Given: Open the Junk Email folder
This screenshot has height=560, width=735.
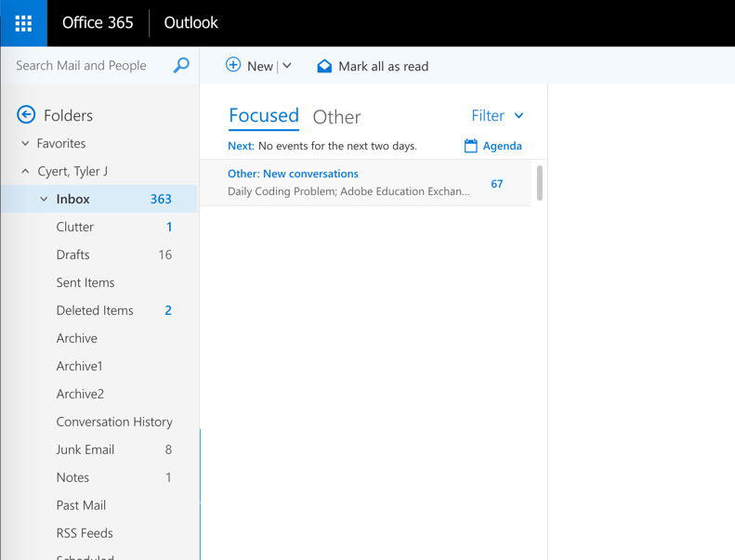Looking at the screenshot, I should 85,449.
